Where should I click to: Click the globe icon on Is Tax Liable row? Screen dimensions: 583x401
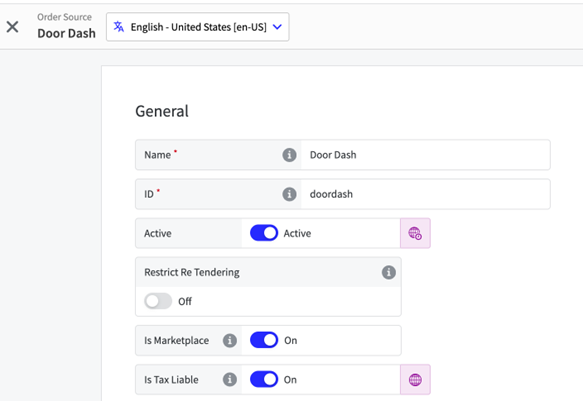click(415, 379)
